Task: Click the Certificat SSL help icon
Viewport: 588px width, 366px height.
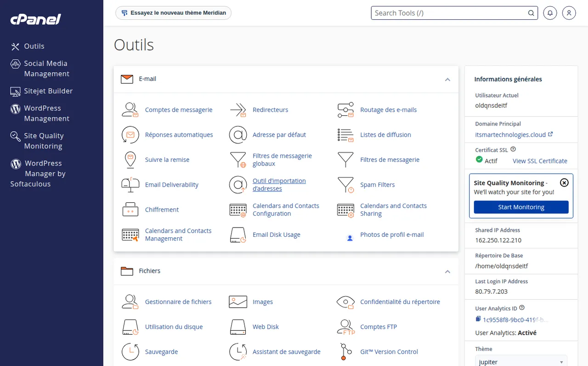Action: pyautogui.click(x=513, y=149)
